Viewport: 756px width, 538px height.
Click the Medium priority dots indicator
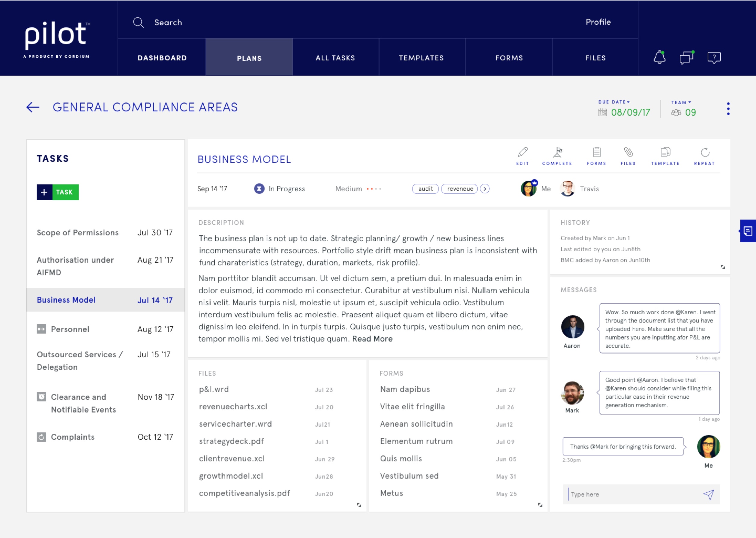pos(374,189)
